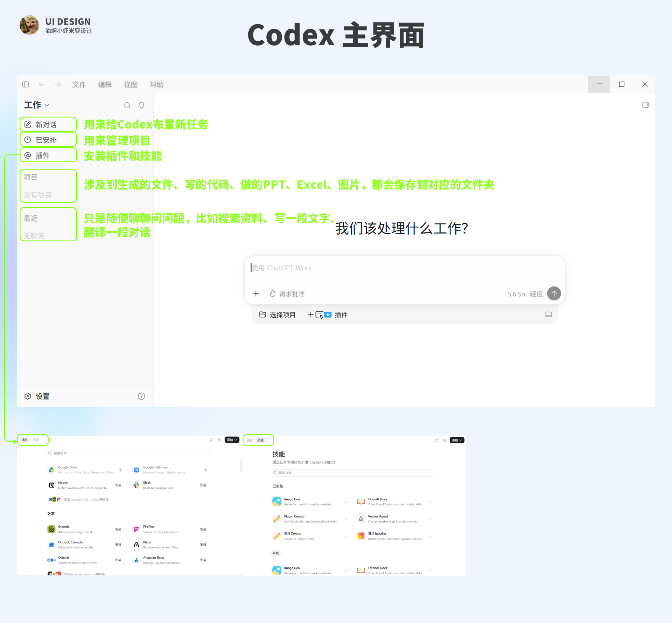Click the laptop icon below composer
Image resolution: width=672 pixels, height=623 pixels.
point(548,314)
